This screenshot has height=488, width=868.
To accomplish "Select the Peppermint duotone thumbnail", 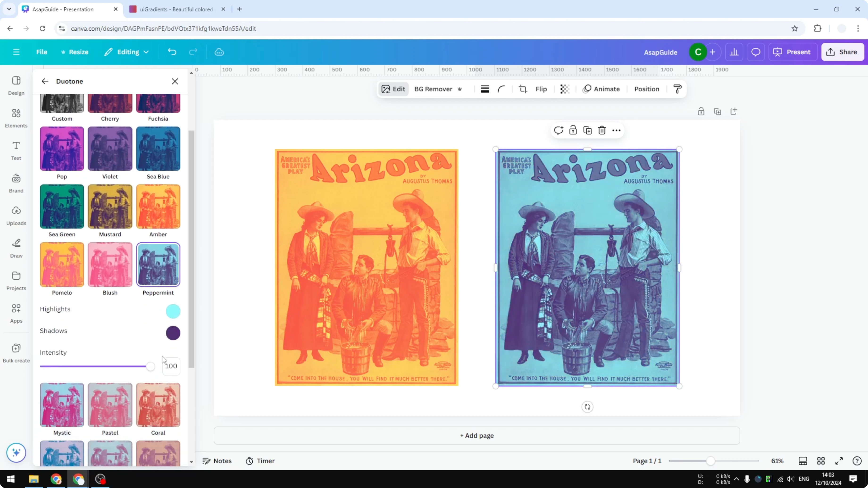I will (158, 265).
